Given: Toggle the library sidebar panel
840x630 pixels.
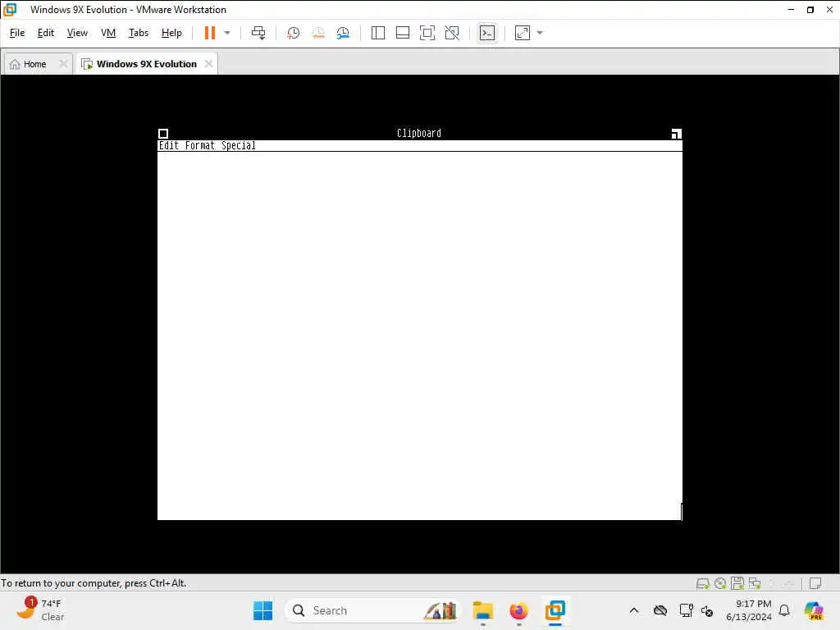Looking at the screenshot, I should pyautogui.click(x=377, y=33).
